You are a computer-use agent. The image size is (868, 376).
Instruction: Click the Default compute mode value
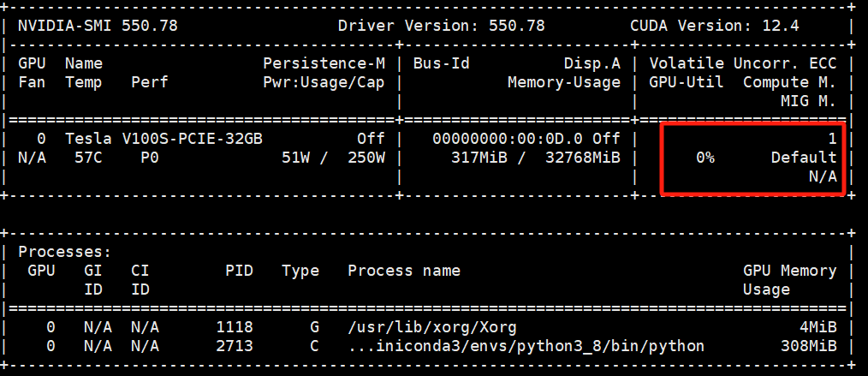pyautogui.click(x=804, y=158)
